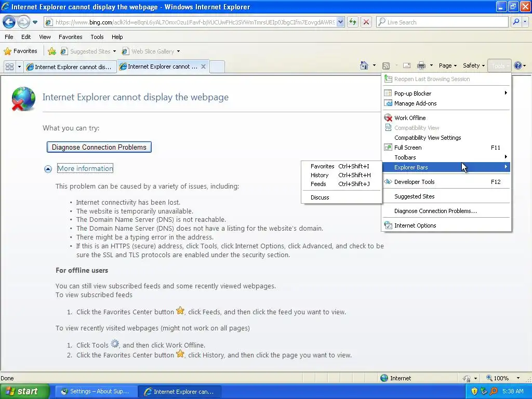Screen dimensions: 532x399
Task: Open the Help menu
Action: [117, 37]
